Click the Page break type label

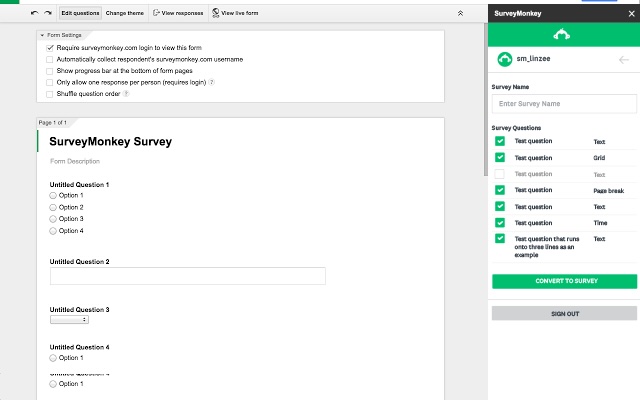click(608, 191)
